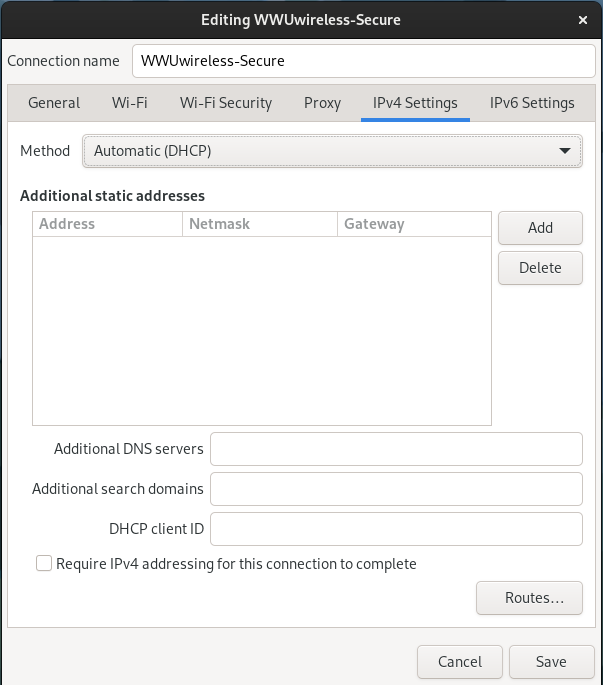Edit the Connection name field
The width and height of the screenshot is (603, 685).
(x=364, y=61)
